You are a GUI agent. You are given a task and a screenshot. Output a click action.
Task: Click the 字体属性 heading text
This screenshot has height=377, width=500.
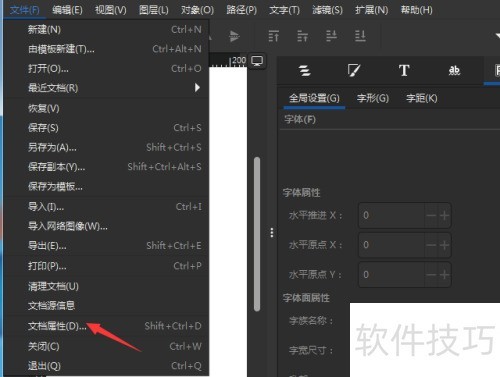coord(301,193)
